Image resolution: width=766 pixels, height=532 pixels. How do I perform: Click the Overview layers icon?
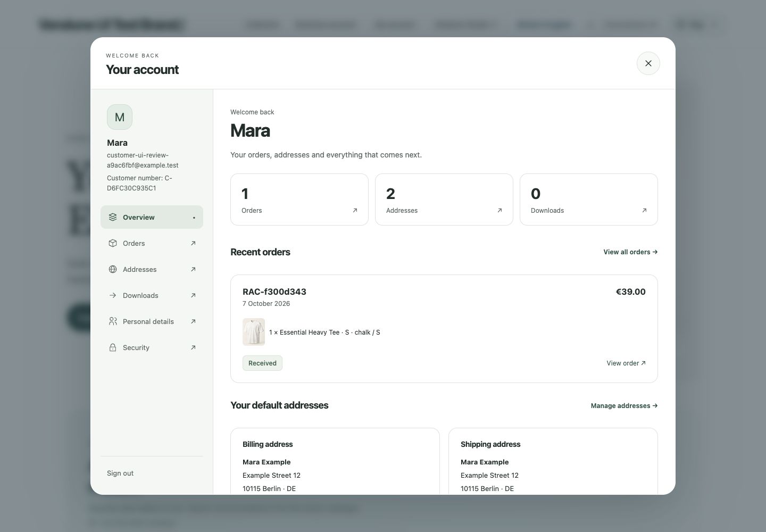[x=113, y=217]
